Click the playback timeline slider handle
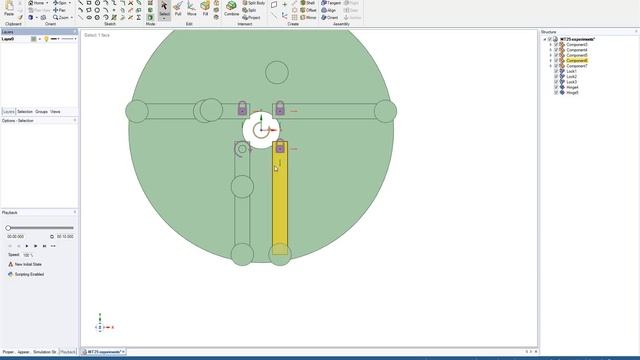The image size is (640, 360). 8,228
